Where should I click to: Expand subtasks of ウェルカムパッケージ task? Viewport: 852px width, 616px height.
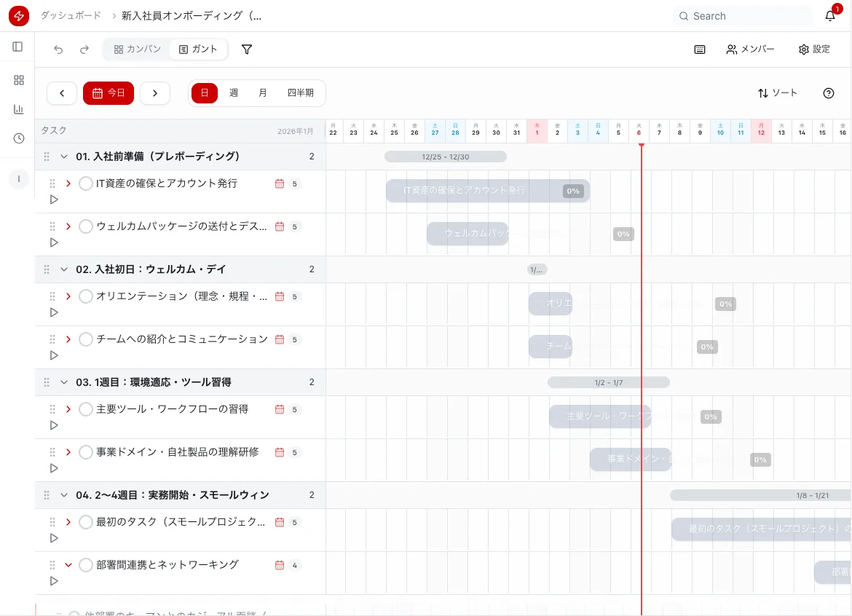[68, 226]
